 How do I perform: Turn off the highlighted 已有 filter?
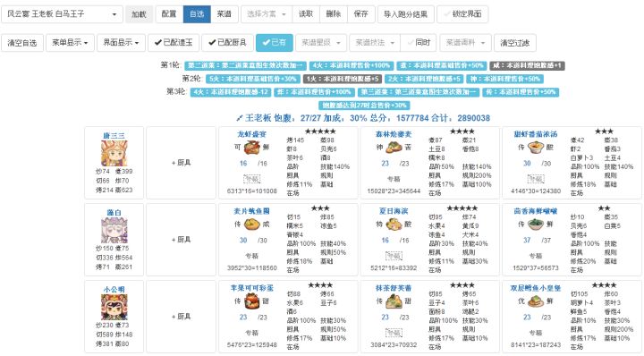click(275, 43)
